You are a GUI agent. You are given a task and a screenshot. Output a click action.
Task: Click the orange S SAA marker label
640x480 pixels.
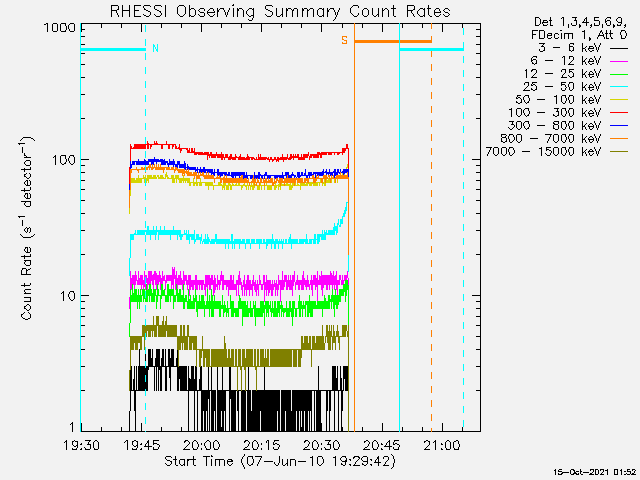pyautogui.click(x=344, y=40)
